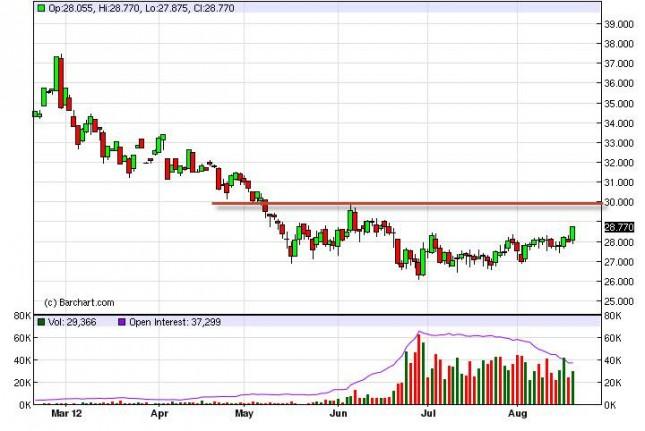Click the 38.000 price axis label
645x431 pixels.
[619, 44]
